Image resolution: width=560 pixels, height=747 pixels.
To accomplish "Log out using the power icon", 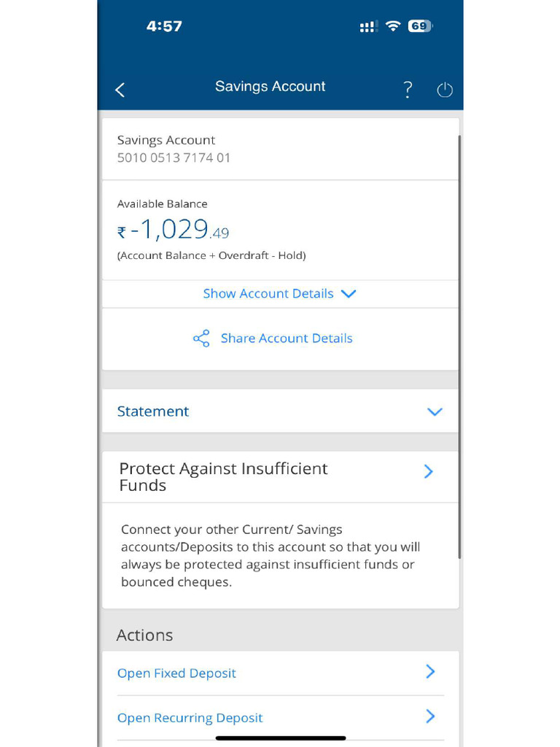I will click(x=445, y=90).
